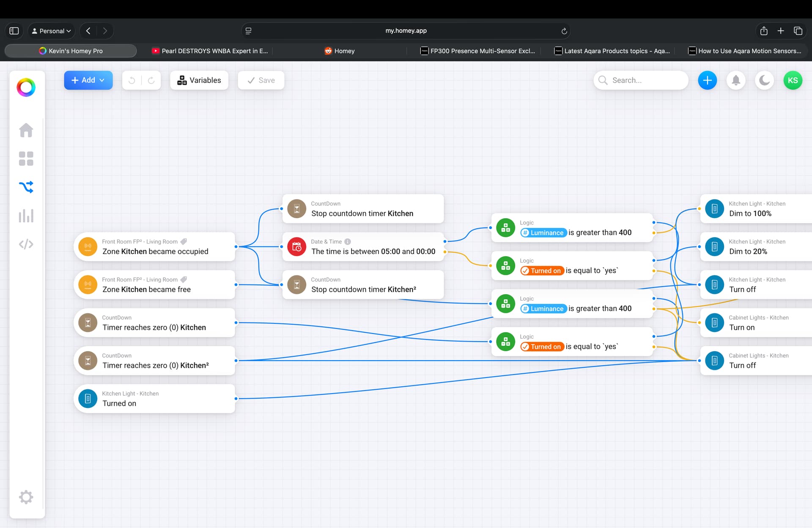812x528 pixels.
Task: Click the notifications bell icon
Action: [x=736, y=80]
